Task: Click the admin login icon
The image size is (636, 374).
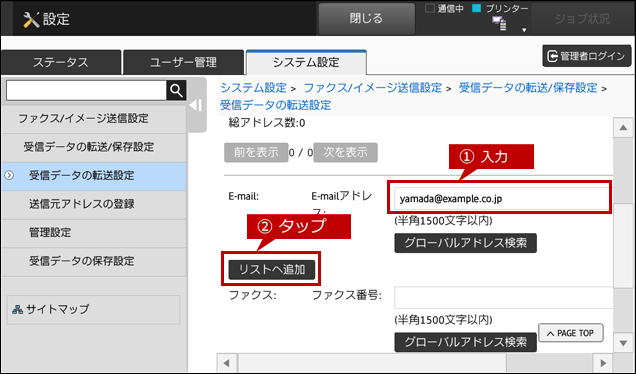Action: [552, 56]
